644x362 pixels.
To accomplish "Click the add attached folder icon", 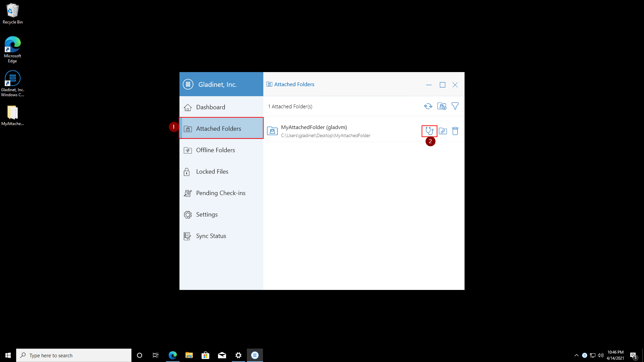I will coord(442,106).
